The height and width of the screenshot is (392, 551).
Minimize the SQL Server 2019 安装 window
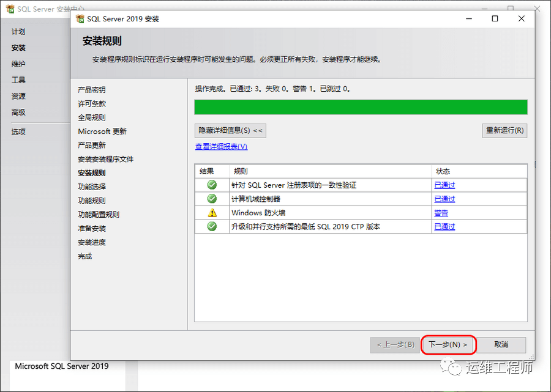click(469, 19)
